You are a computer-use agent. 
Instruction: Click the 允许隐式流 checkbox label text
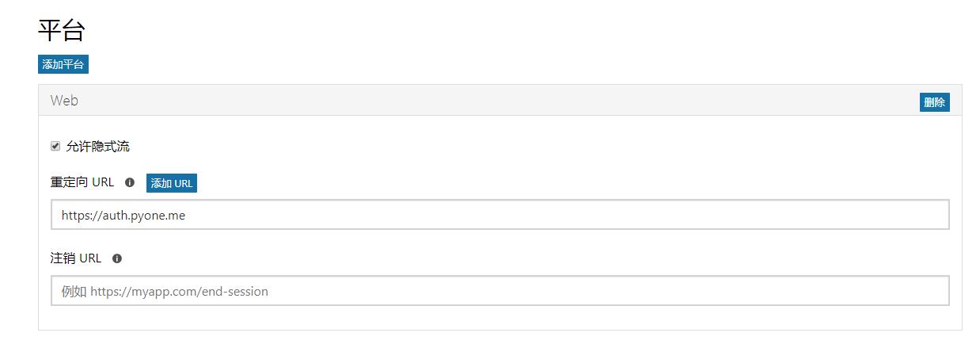click(98, 147)
